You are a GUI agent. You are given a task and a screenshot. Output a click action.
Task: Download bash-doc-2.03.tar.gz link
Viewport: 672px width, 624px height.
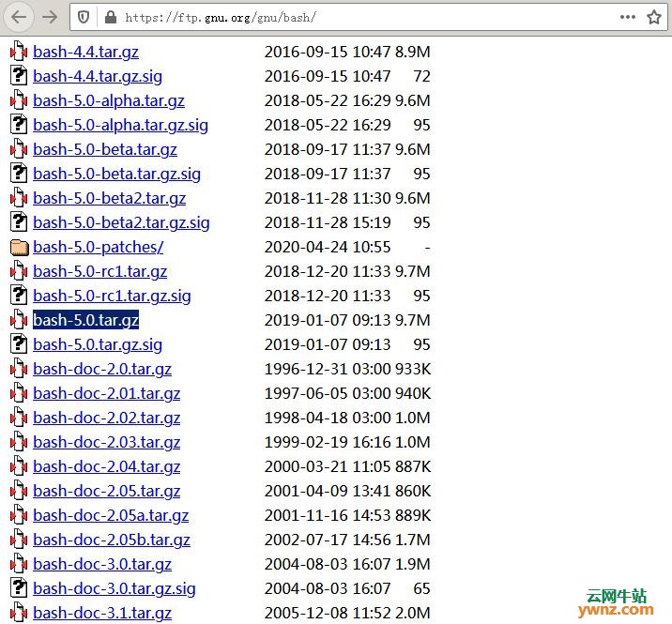point(107,443)
